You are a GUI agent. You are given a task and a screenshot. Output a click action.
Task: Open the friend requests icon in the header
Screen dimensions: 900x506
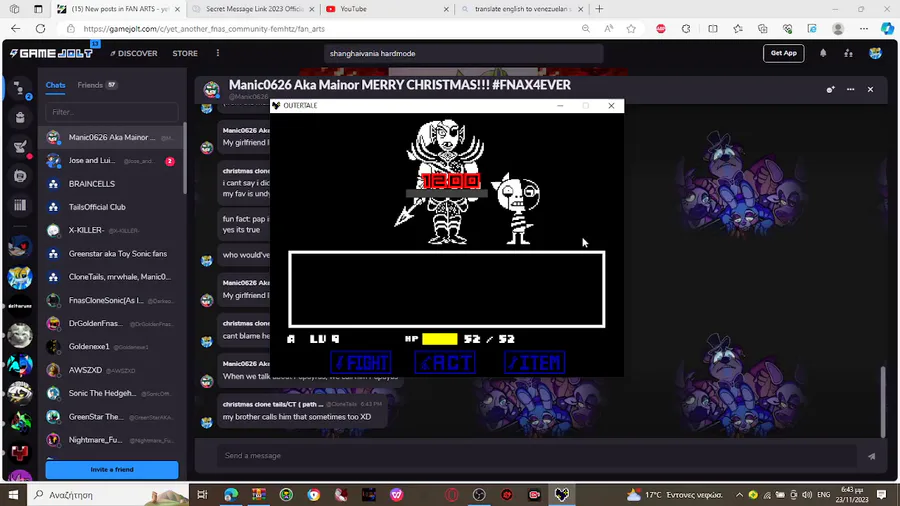point(848,53)
